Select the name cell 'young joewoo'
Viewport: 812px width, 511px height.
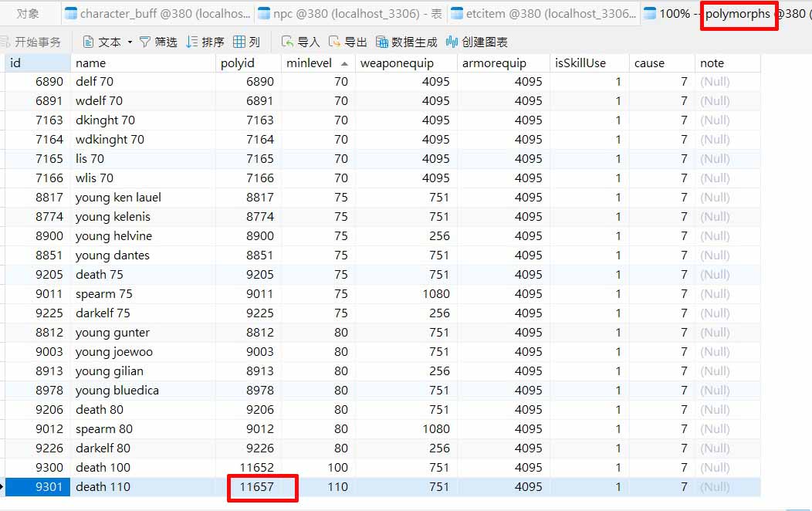143,351
